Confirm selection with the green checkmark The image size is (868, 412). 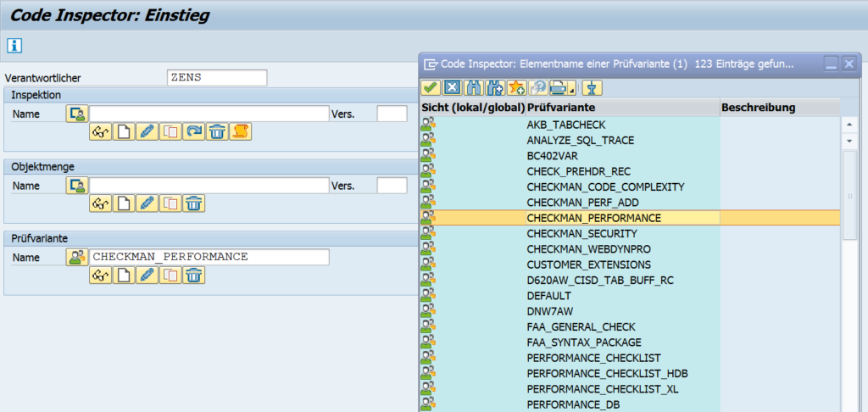click(x=431, y=87)
